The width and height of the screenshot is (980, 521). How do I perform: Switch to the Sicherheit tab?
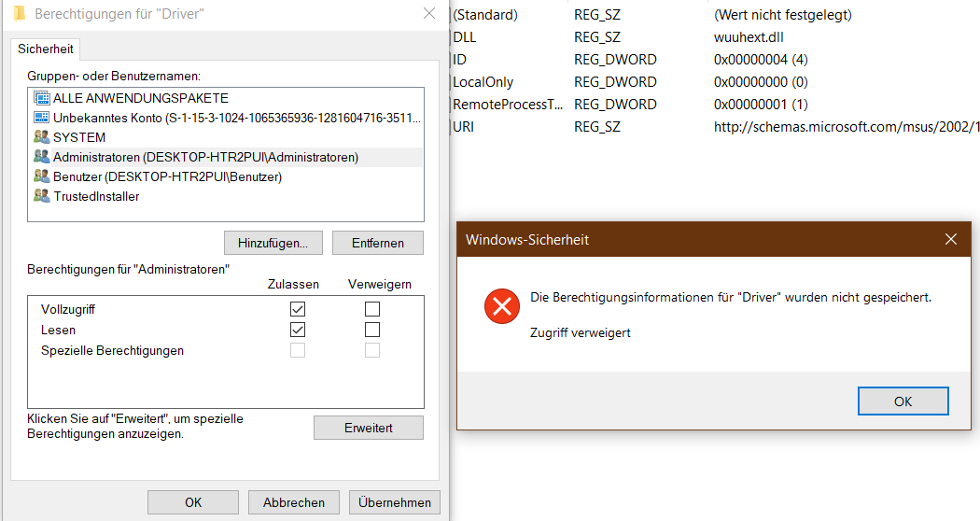[46, 49]
